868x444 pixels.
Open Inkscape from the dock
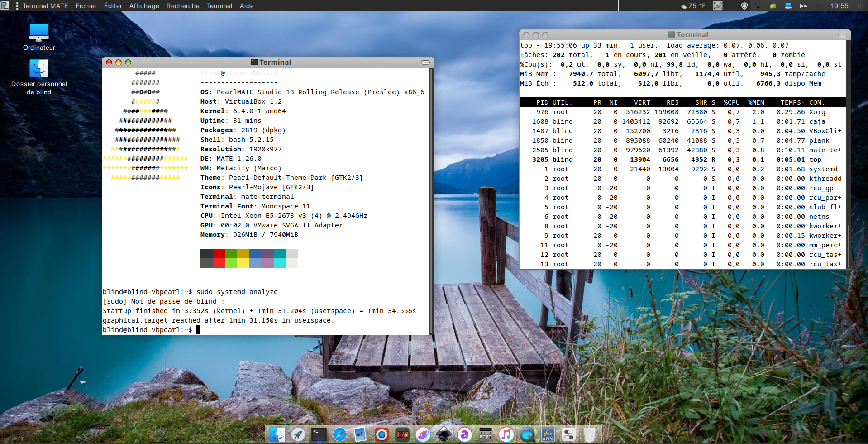click(x=444, y=434)
